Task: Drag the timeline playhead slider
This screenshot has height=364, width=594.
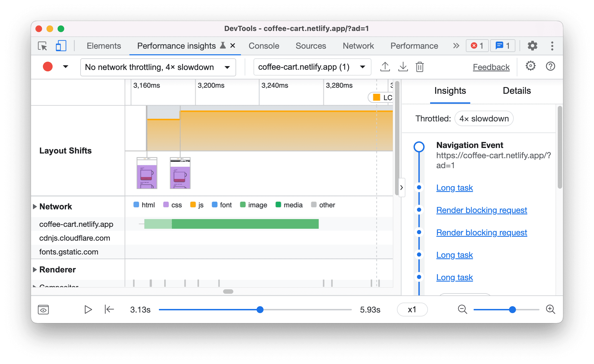Action: tap(260, 310)
